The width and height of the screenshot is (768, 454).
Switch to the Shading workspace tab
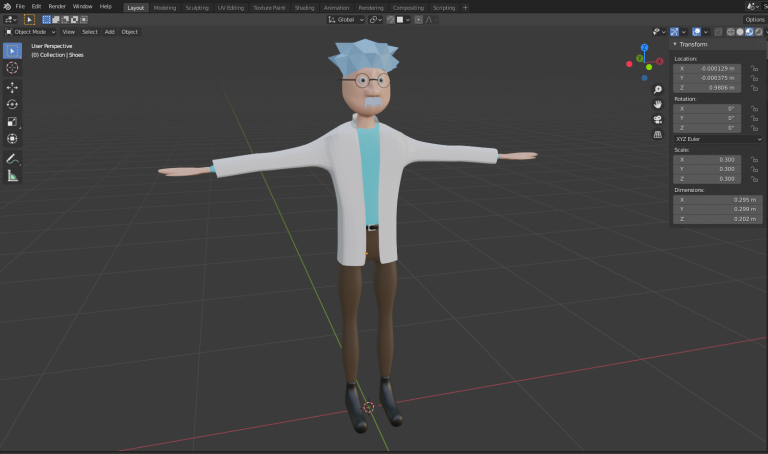point(304,8)
